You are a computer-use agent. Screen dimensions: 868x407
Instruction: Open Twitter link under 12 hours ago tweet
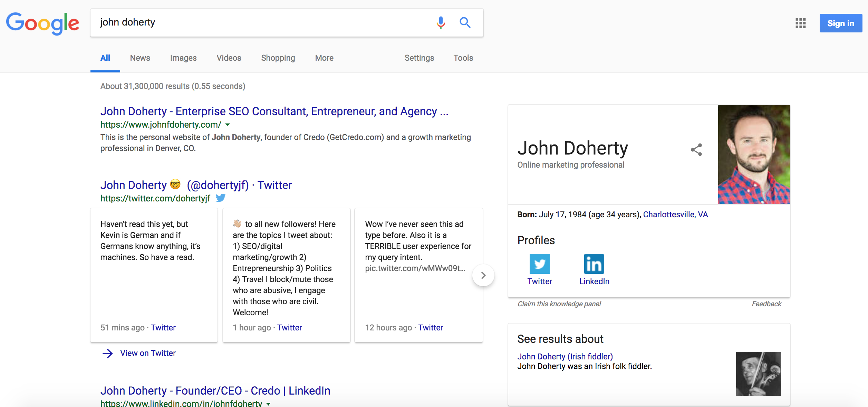(x=430, y=328)
